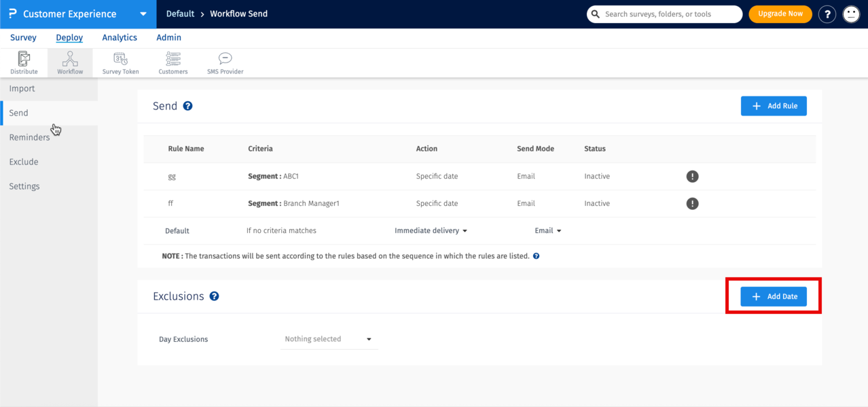The height and width of the screenshot is (407, 868).
Task: Switch to the Analytics tab
Action: pyautogui.click(x=120, y=37)
